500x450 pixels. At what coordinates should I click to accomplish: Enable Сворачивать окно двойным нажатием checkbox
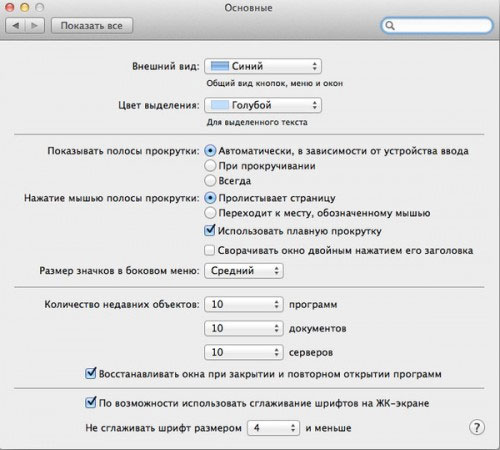coord(209,250)
